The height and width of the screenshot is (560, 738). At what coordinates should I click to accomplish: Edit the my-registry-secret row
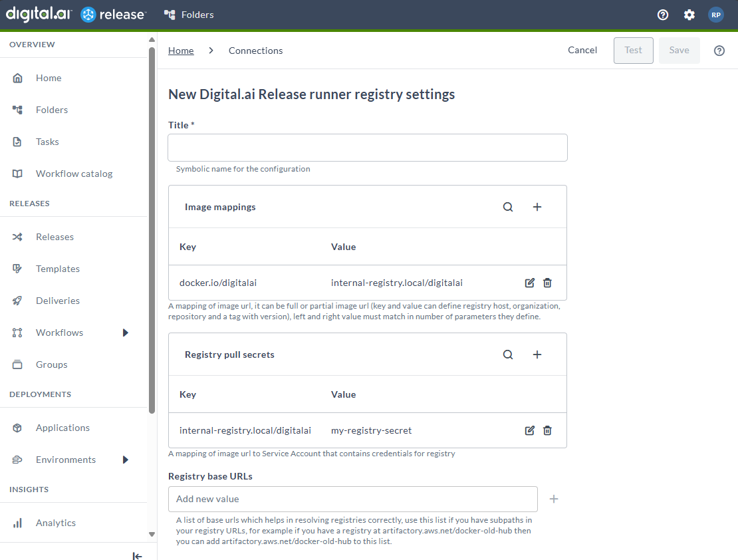click(530, 430)
